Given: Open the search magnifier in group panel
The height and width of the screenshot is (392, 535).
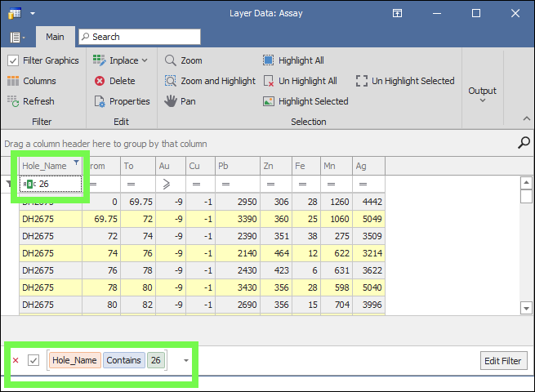Looking at the screenshot, I should click(x=524, y=143).
